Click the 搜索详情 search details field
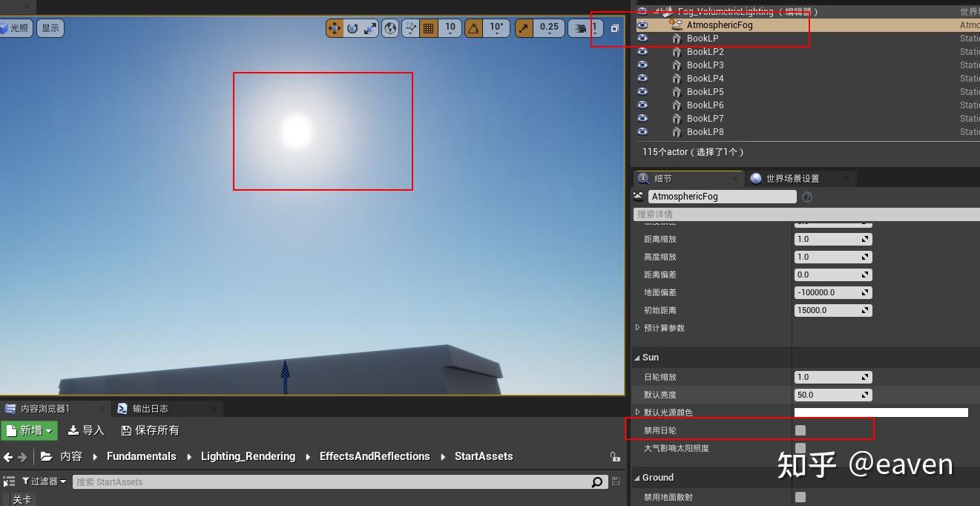The image size is (980, 506). (806, 214)
